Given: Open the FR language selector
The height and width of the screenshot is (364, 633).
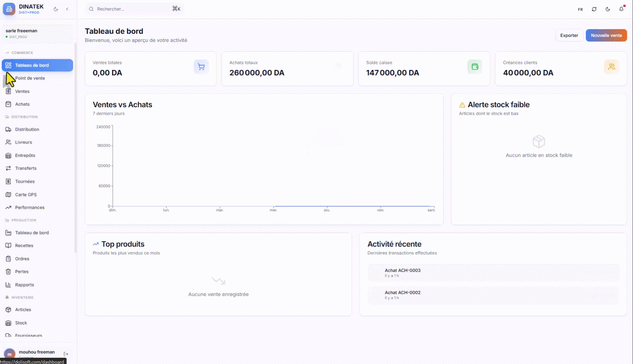Looking at the screenshot, I should pyautogui.click(x=580, y=9).
